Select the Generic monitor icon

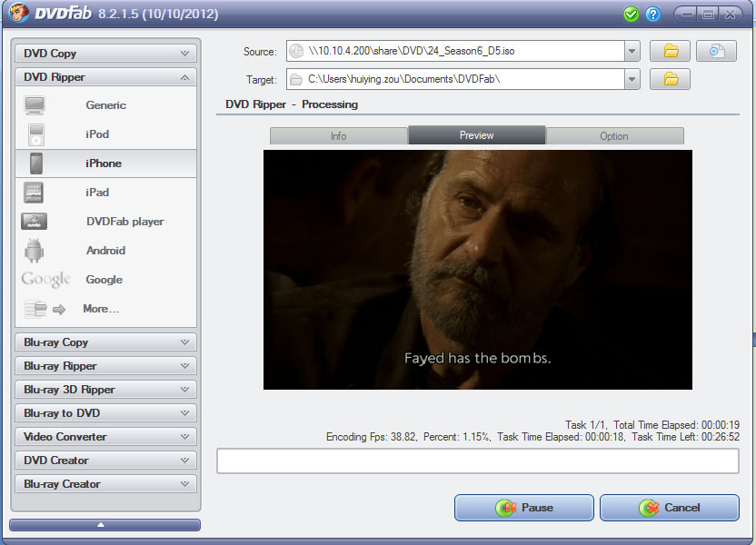tap(35, 105)
